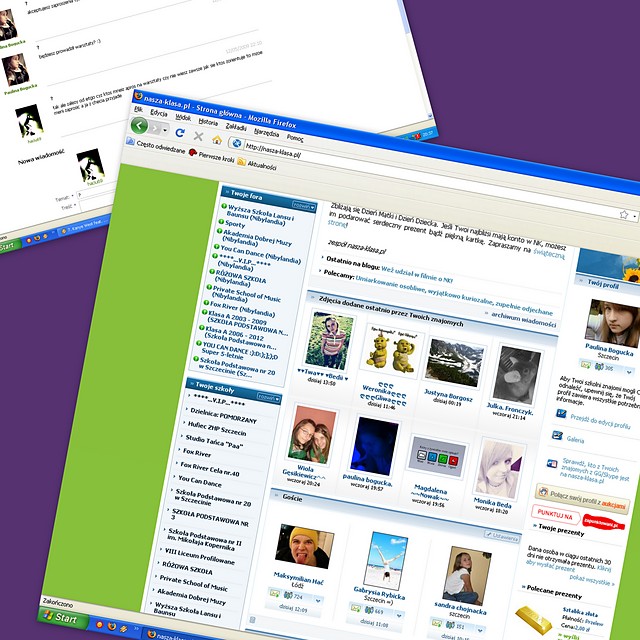Open Monika Beda's photo thumbnail

(x=499, y=469)
